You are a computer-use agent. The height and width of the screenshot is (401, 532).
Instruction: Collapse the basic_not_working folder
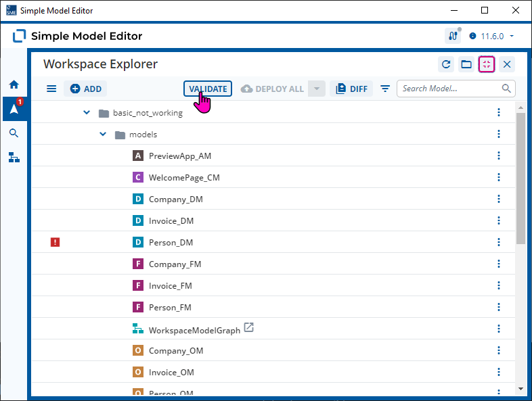coord(87,112)
